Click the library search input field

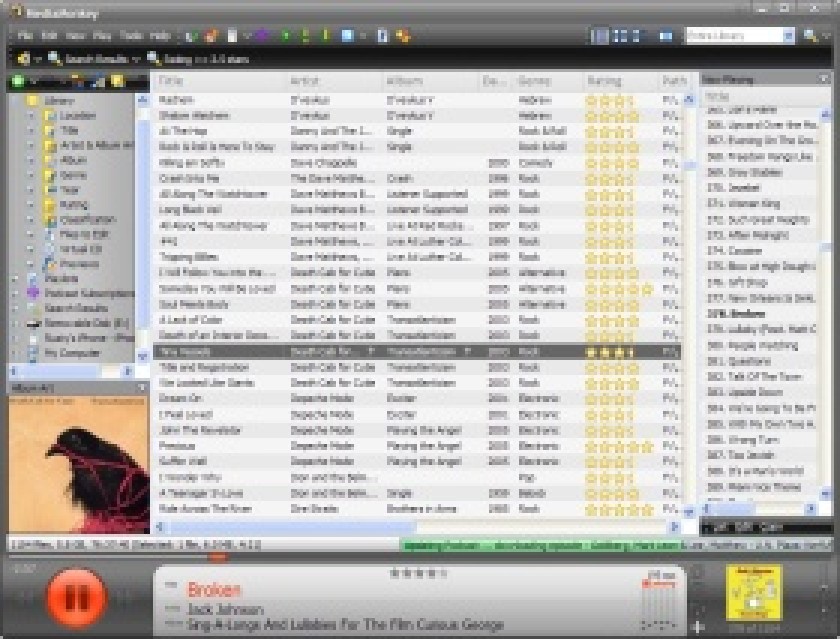coord(734,36)
